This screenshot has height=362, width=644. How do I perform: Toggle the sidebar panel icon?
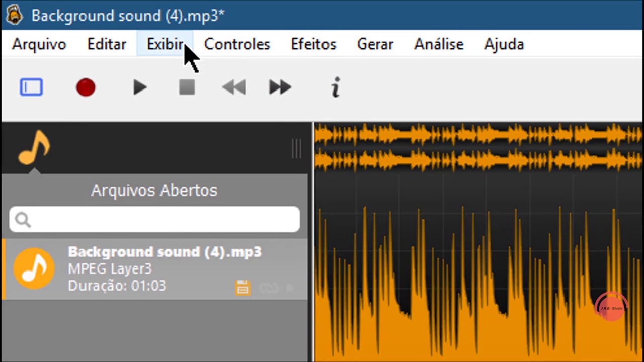click(x=31, y=87)
